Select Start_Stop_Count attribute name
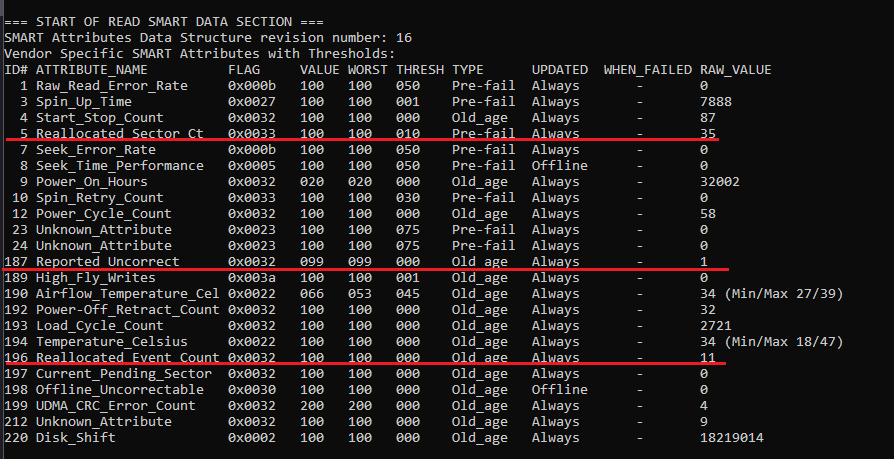Viewport: 894px width, 459px height. (100, 118)
